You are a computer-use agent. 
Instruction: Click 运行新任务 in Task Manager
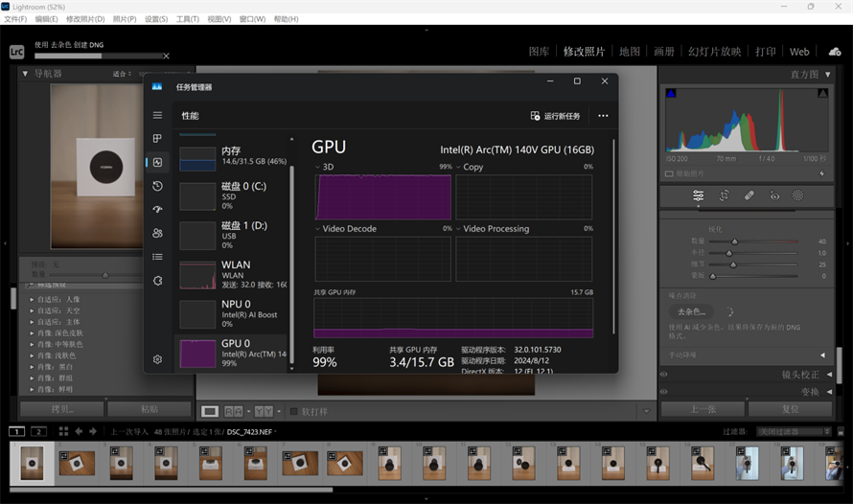click(556, 116)
